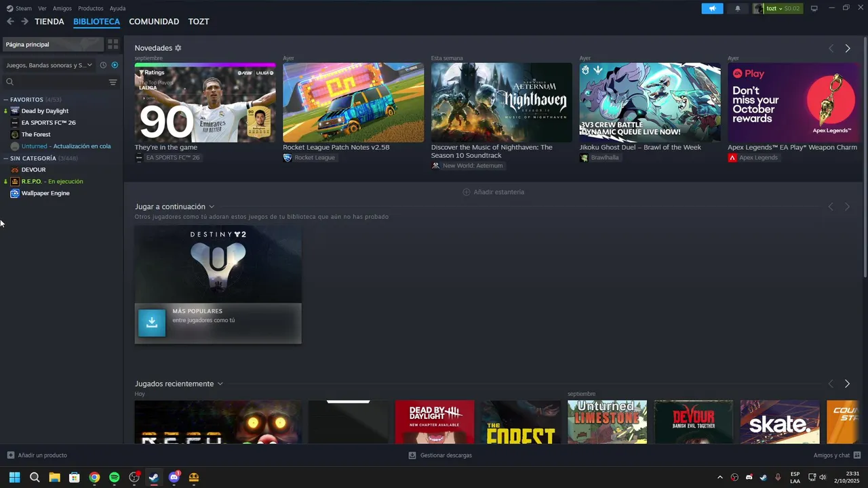Screen dimensions: 868x488
Task: Click the announcements megaphone button
Action: [x=712, y=8]
